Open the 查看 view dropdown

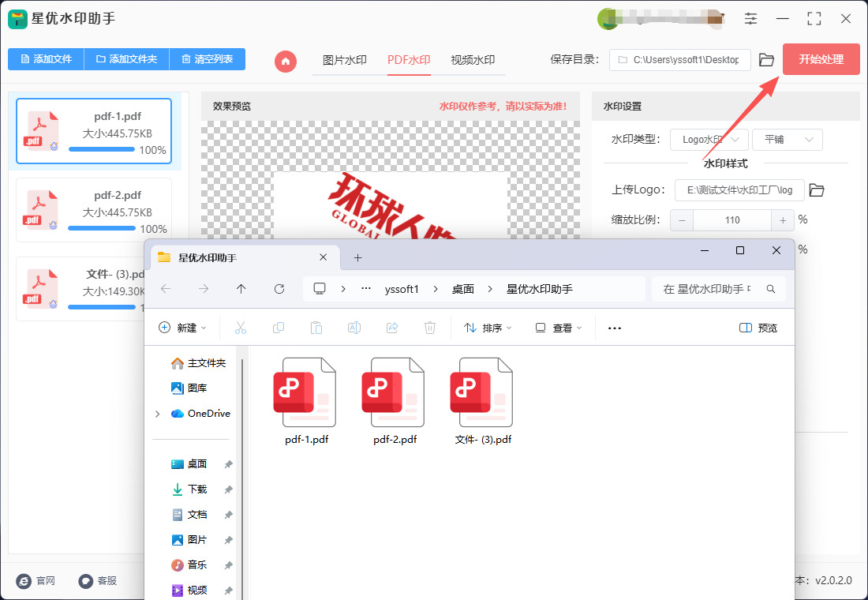pos(559,328)
